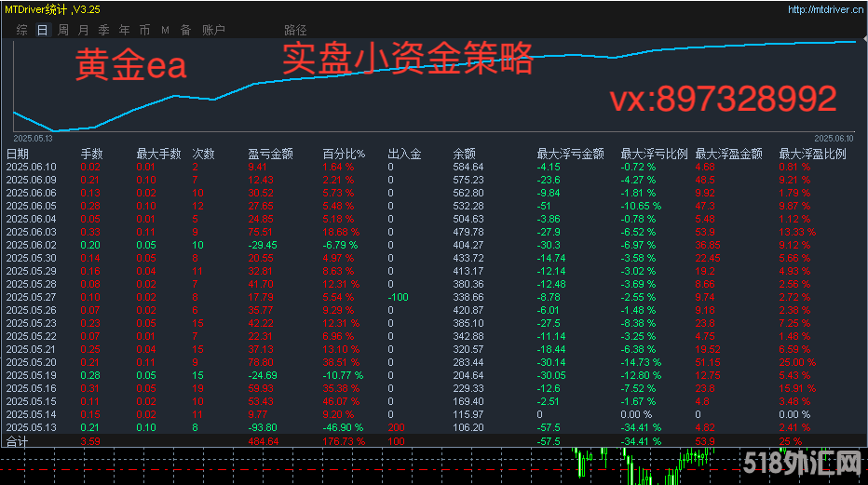Select the 日 daily statistics tab
Viewport: 868px width, 485px height.
point(42,30)
